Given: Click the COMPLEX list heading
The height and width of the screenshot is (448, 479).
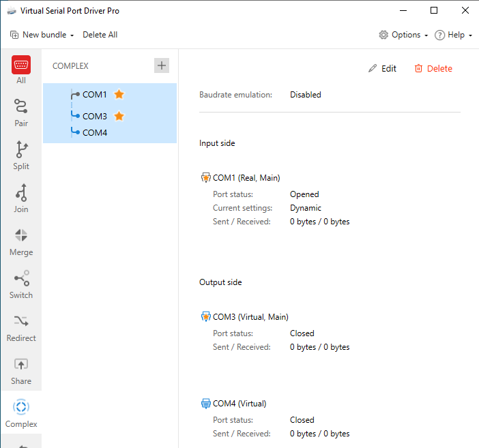Looking at the screenshot, I should coord(70,66).
